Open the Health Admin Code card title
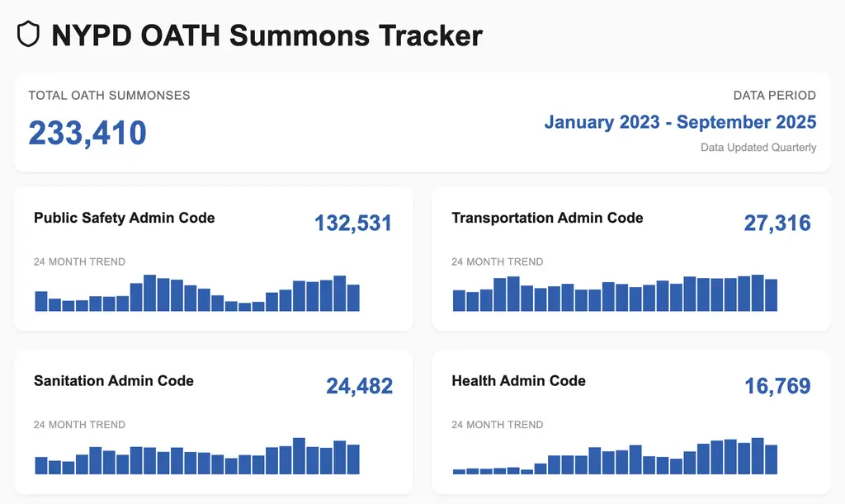 click(x=518, y=381)
